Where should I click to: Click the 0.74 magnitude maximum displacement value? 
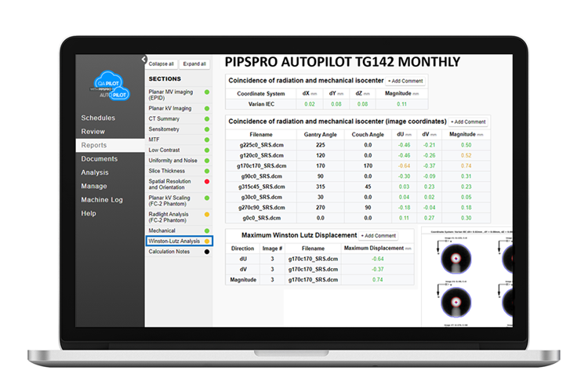pyautogui.click(x=378, y=280)
